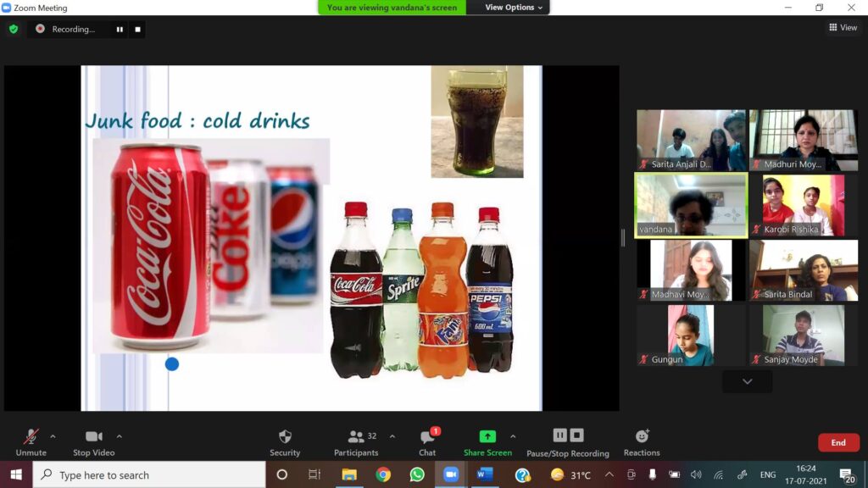
Task: Click the USB device tray icon
Action: [x=653, y=474]
